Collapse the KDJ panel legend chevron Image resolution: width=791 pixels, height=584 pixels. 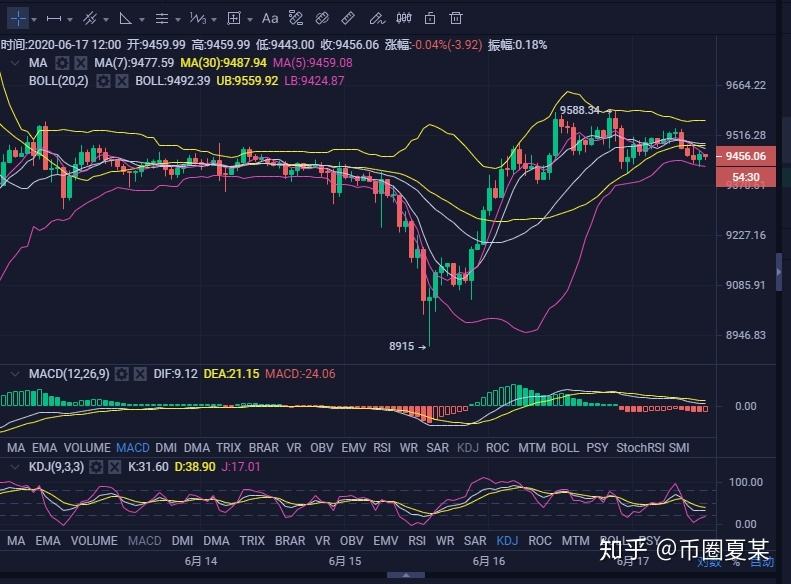coord(15,467)
